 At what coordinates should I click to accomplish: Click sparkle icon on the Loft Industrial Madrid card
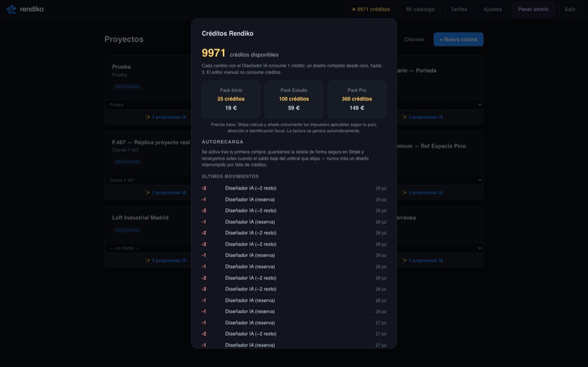coord(148,260)
